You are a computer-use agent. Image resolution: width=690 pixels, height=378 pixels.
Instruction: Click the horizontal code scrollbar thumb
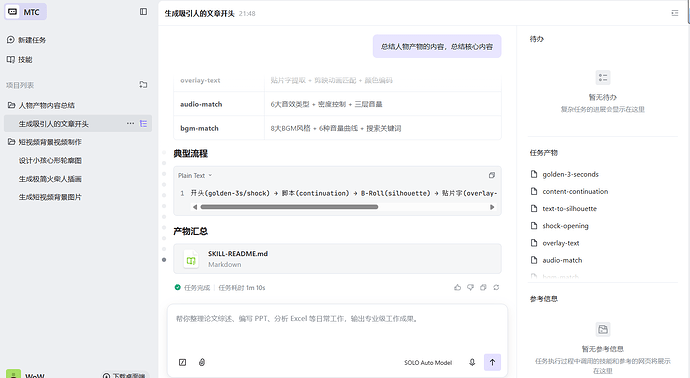coord(289,207)
